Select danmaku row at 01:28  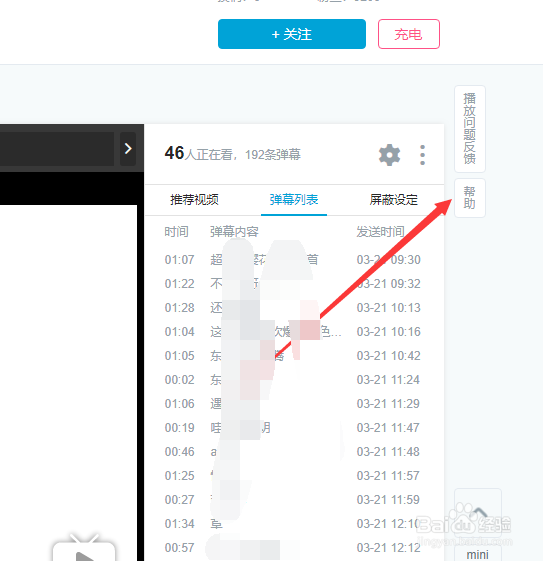(294, 308)
